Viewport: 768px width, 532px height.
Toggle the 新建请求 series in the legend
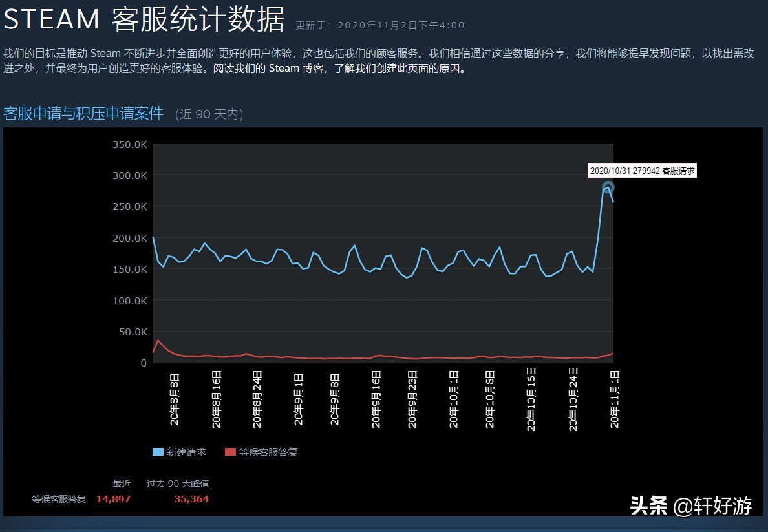click(x=187, y=452)
